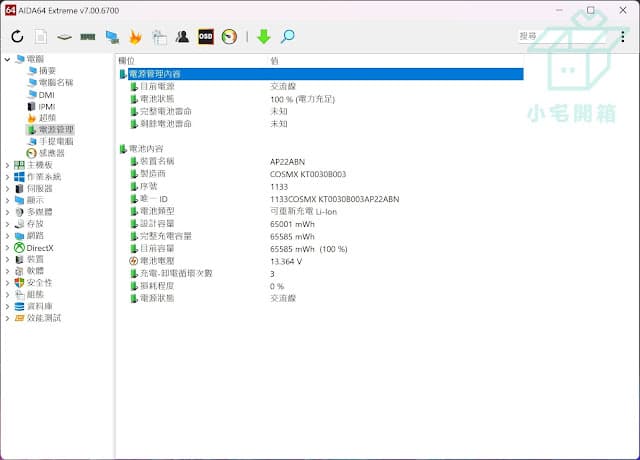Screen dimensions: 640x460
Task: Click the user account toolbar icon
Action: point(182,37)
